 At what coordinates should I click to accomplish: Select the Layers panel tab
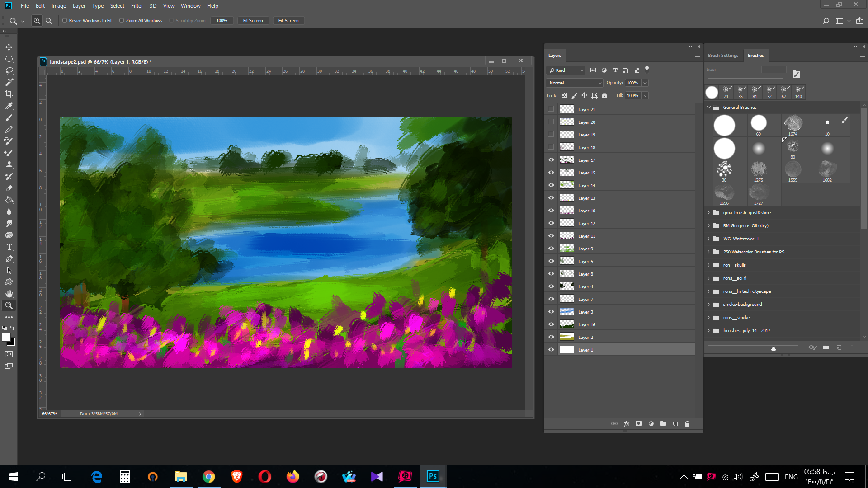coord(555,56)
